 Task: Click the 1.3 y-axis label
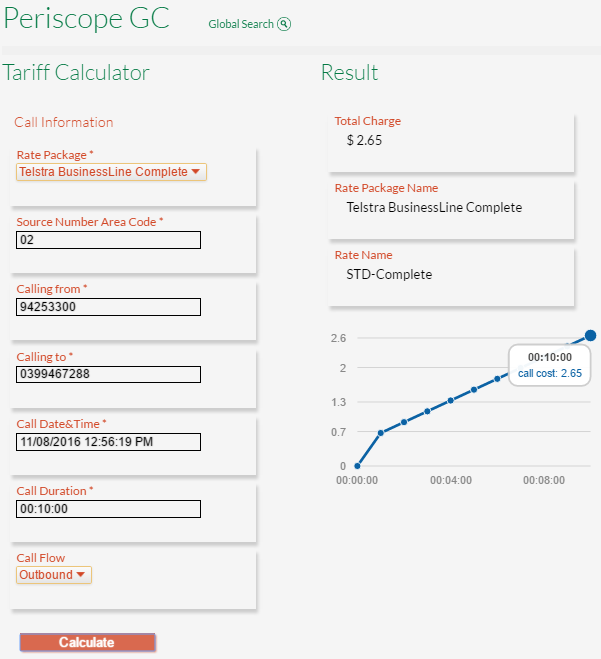(338, 402)
